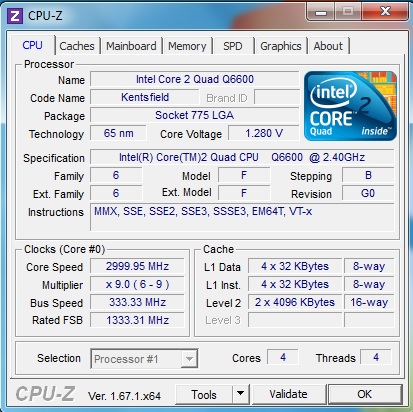Click the L1 Inst. size 4 x 32 KBytes
413x412 pixels.
(295, 284)
